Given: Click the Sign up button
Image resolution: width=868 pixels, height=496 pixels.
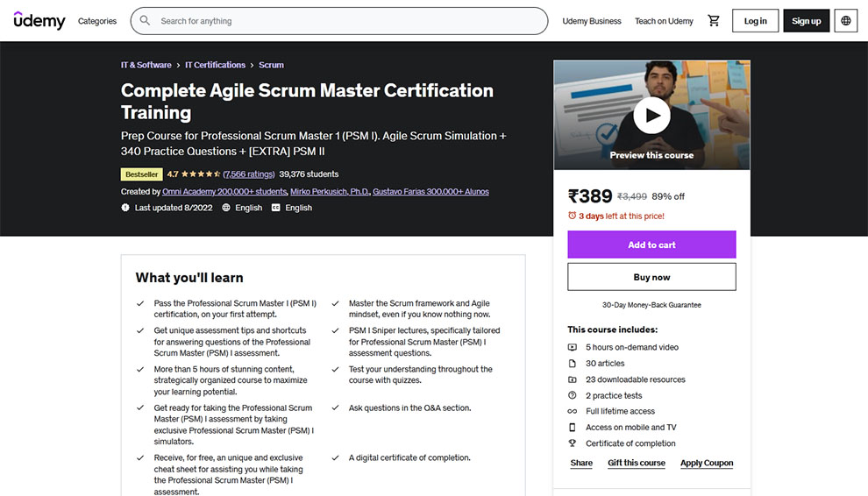Looking at the screenshot, I should [x=806, y=21].
